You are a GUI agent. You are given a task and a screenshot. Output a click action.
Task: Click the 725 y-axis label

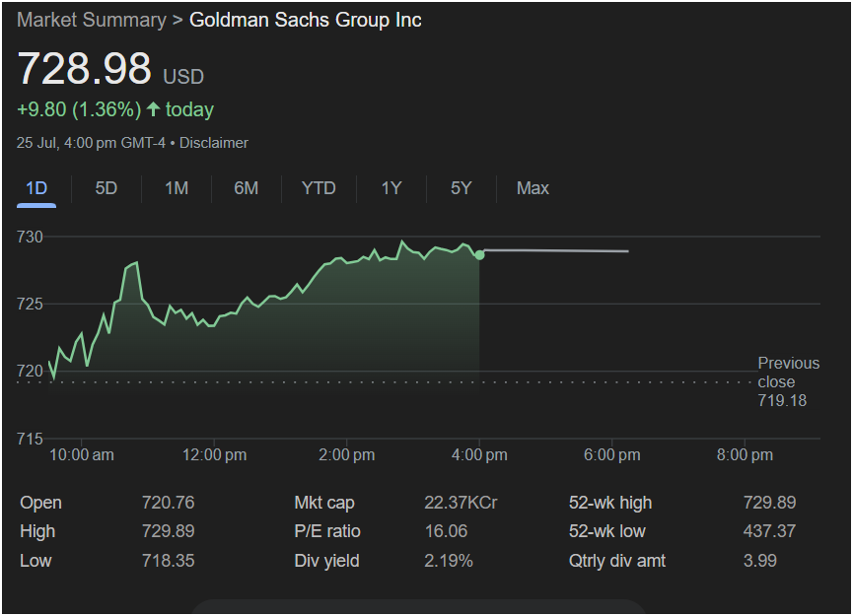click(x=30, y=304)
